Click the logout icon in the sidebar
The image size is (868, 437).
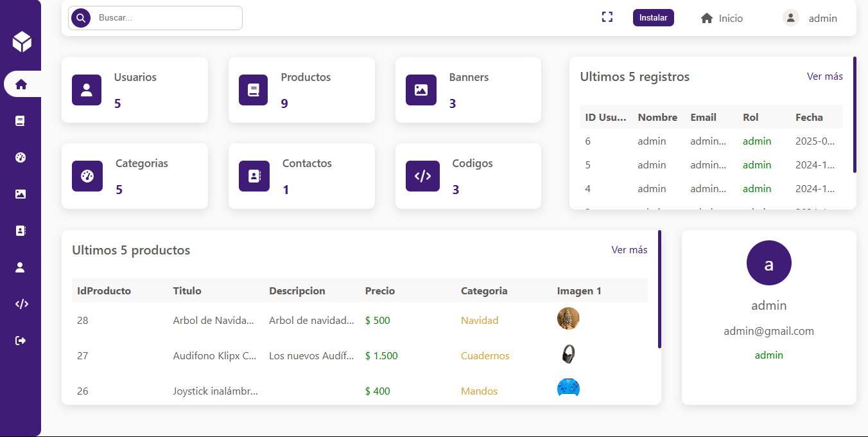click(x=21, y=341)
